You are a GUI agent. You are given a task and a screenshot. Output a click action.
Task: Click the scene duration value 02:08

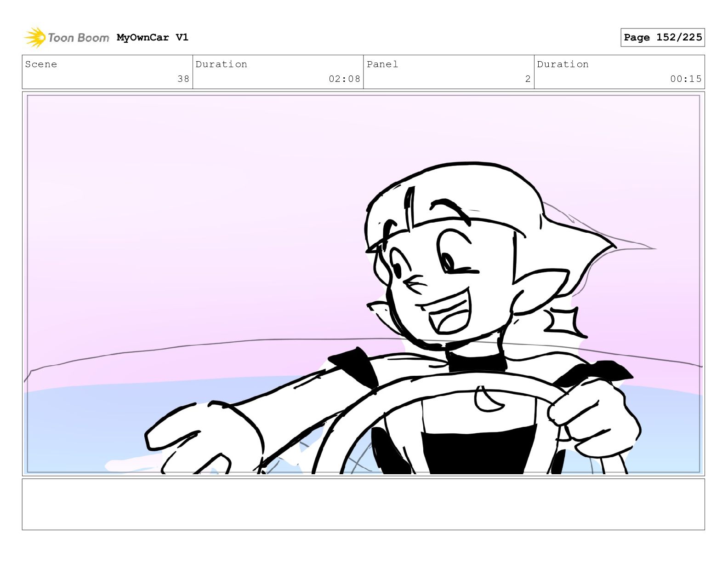[344, 79]
